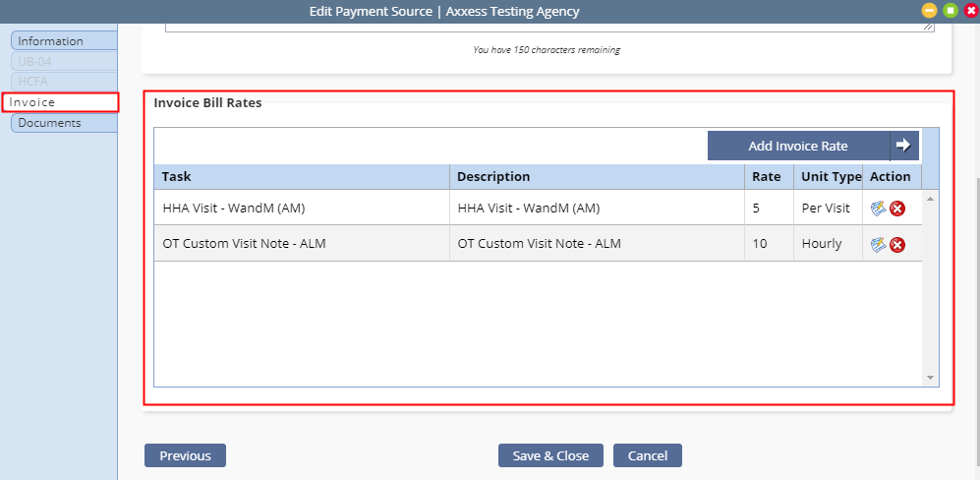980x480 pixels.
Task: Edit the OT Custom Visit Note rate
Action: click(x=879, y=244)
